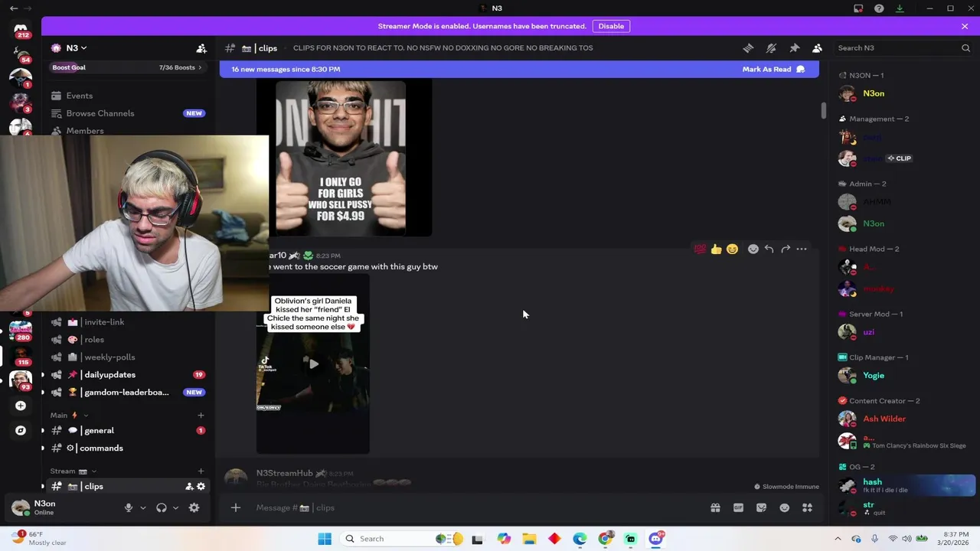Image resolution: width=980 pixels, height=551 pixels.
Task: Click the search magnifier icon
Action: (965, 48)
